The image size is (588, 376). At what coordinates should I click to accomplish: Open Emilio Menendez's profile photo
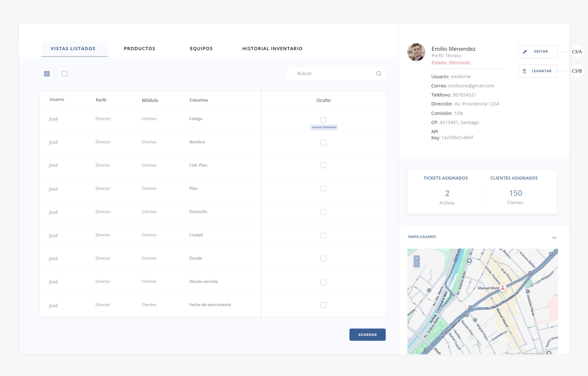coord(416,52)
